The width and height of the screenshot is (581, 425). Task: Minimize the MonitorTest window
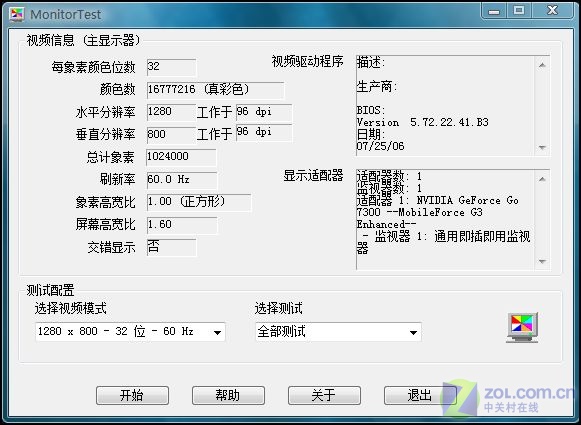click(494, 11)
